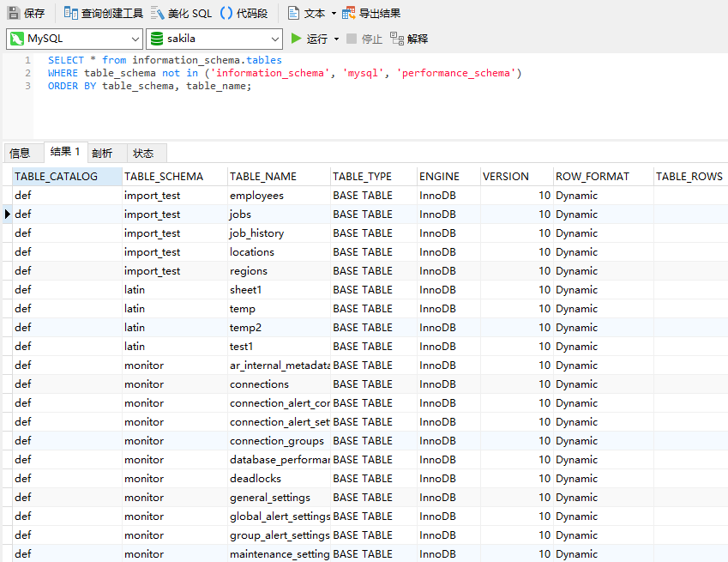Click the Explain (解释) icon
Screen dimensions: 728x562
tap(397, 39)
